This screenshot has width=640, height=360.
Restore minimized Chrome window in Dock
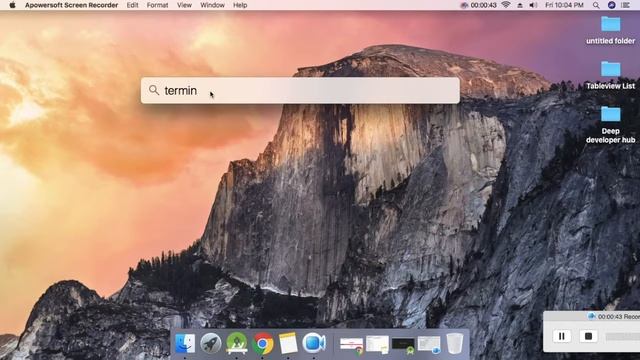click(352, 345)
